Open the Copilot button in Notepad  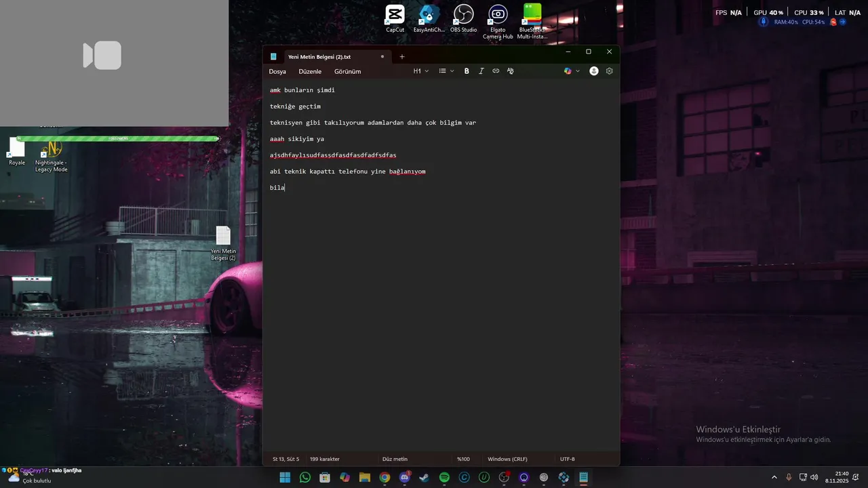[568, 71]
